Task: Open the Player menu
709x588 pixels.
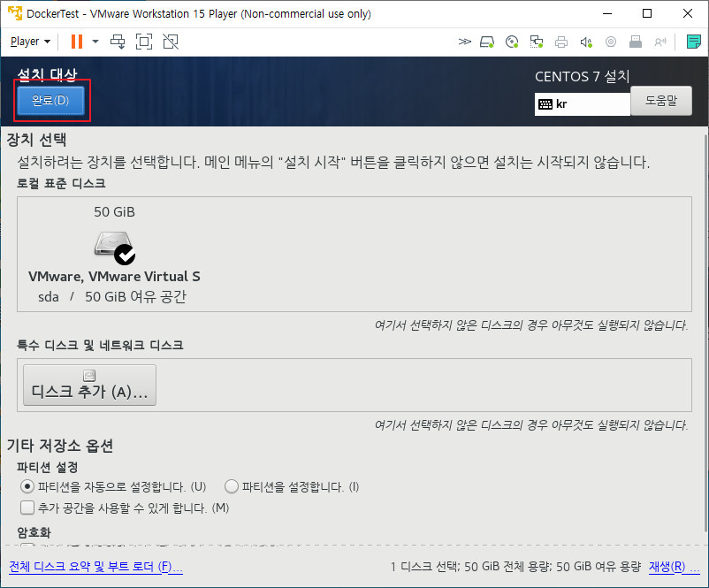Action: [x=30, y=42]
